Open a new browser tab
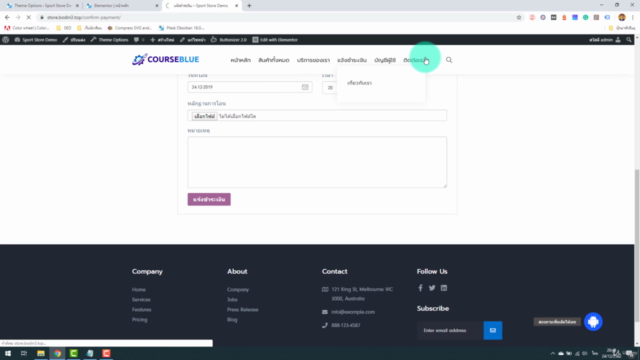This screenshot has width=640, height=360. [249, 6]
